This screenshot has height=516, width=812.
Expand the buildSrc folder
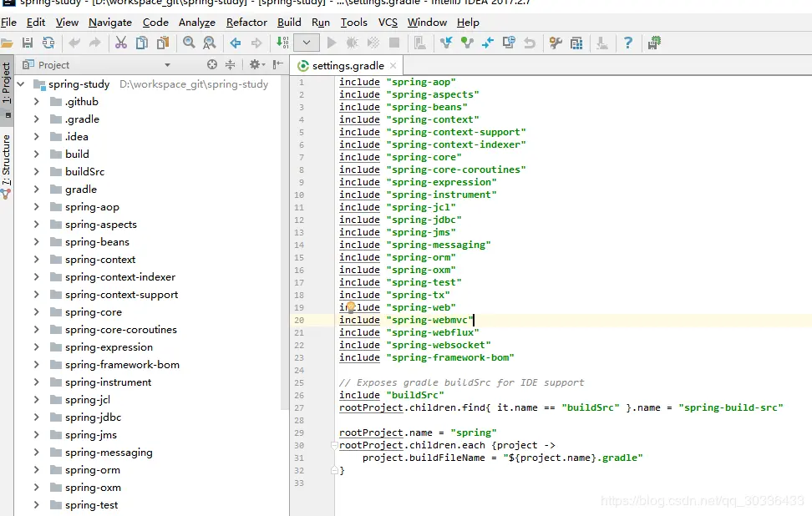pos(36,171)
